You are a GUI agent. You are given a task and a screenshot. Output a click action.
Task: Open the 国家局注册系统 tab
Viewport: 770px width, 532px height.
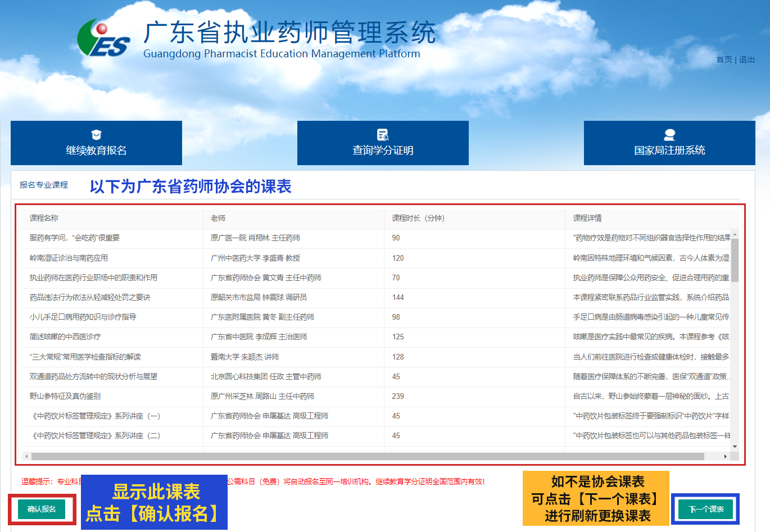click(669, 143)
